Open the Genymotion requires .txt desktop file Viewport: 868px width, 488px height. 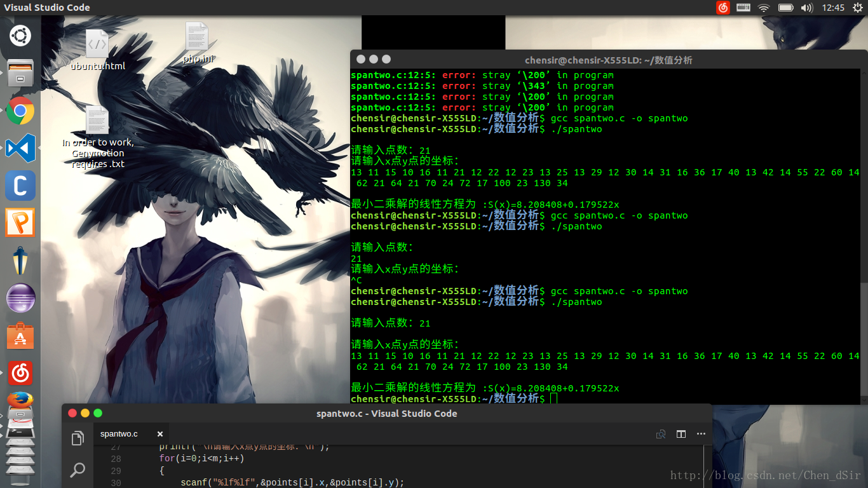pos(98,137)
